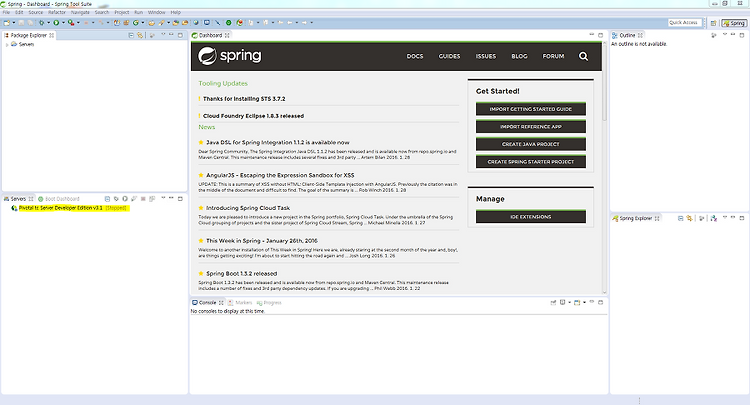
Task: Click Create Java Project button
Action: 530,144
